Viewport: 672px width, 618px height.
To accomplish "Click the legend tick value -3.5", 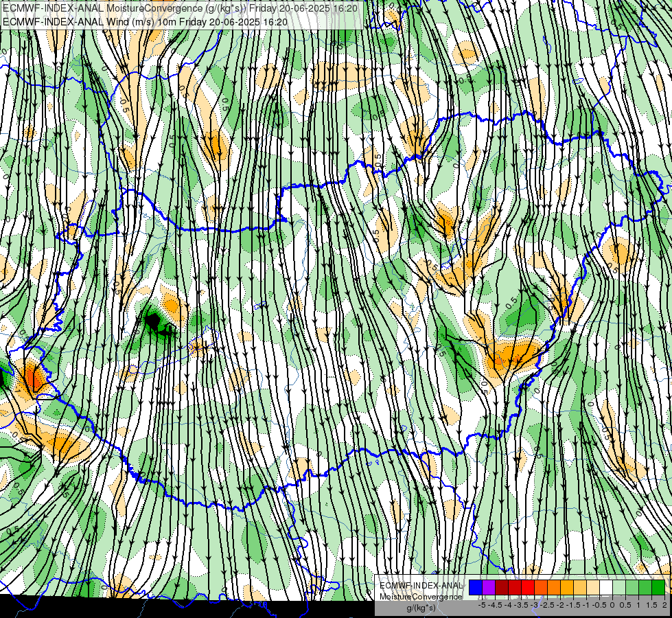I will point(521,605).
